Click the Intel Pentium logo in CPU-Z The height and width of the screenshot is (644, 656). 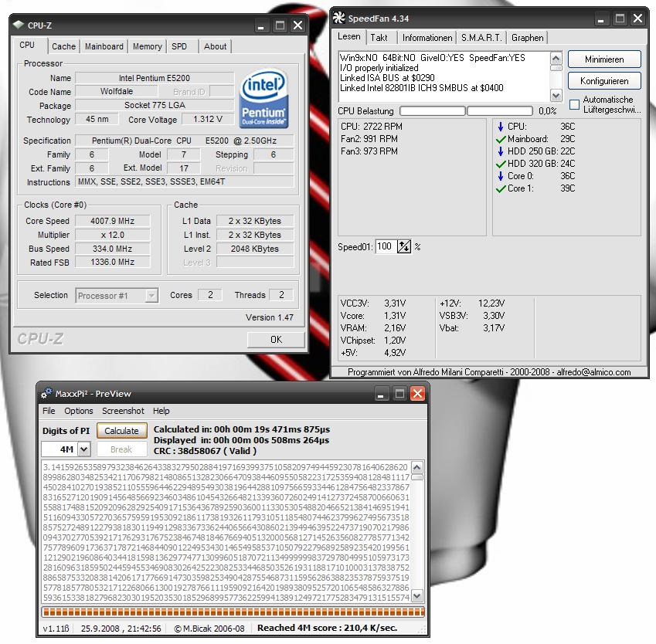[x=263, y=99]
